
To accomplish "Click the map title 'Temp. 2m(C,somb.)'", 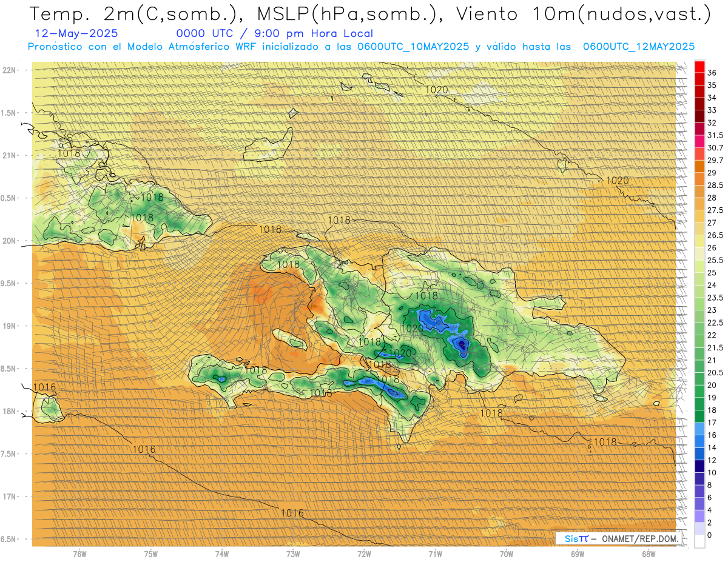I will tap(138, 13).
